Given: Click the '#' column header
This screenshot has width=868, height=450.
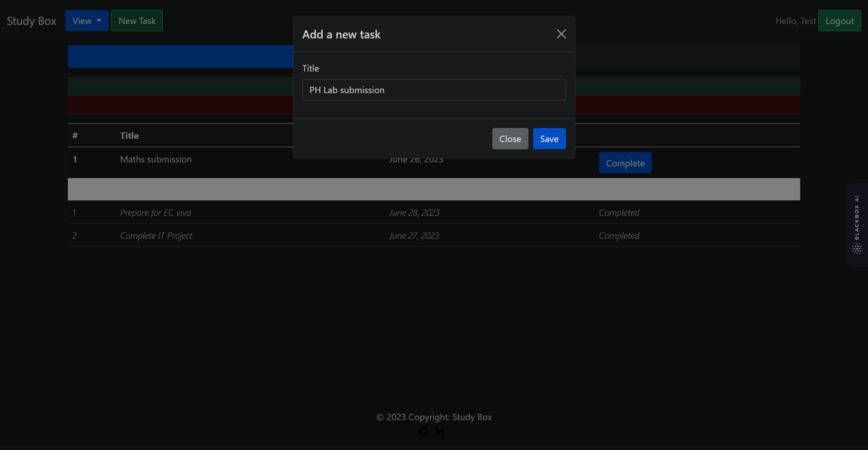Looking at the screenshot, I should pyautogui.click(x=75, y=135).
